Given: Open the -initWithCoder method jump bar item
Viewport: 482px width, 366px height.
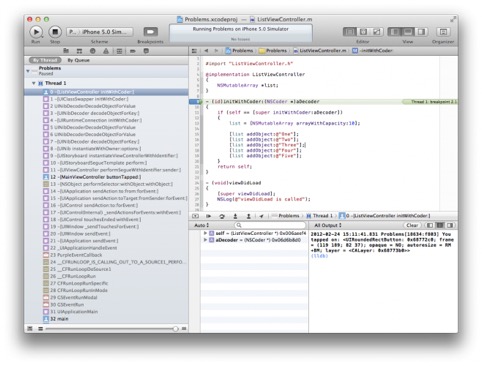Looking at the screenshot, I should (372, 51).
